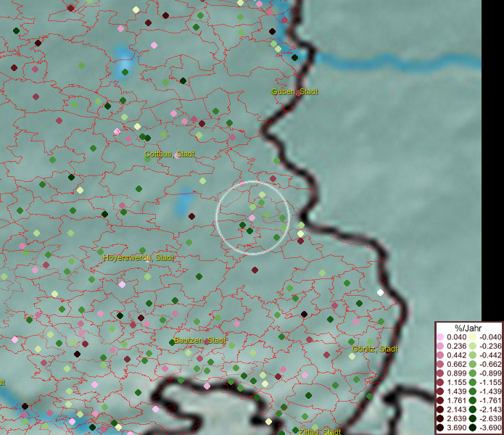Click the legend value "-1.761"
This screenshot has height=435, width=504.
pyautogui.click(x=490, y=401)
